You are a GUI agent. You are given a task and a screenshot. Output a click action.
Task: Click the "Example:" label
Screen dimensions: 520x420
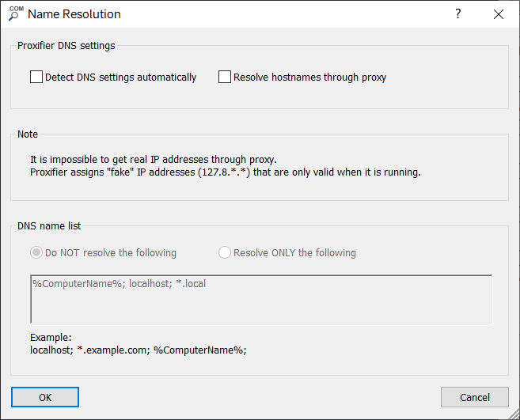(x=51, y=337)
